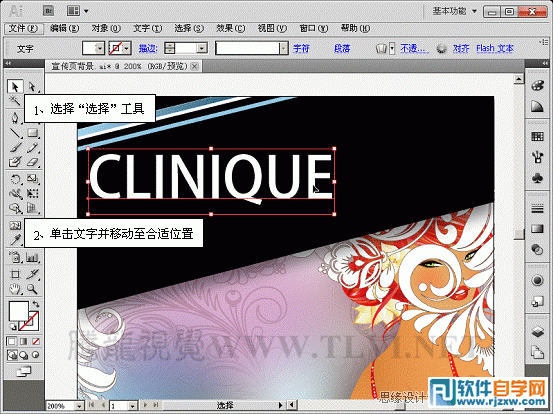The height and width of the screenshot is (414, 553).
Task: Select the Eyedropper tool
Action: click(15, 240)
